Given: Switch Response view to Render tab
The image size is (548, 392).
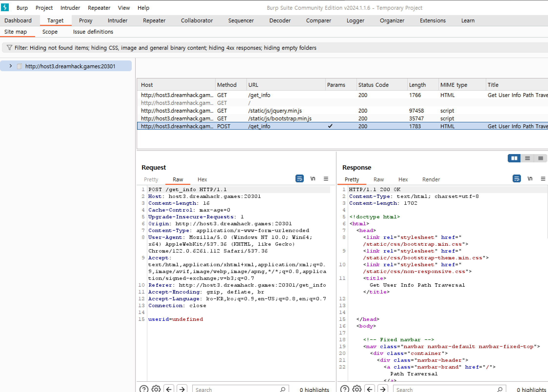Looking at the screenshot, I should (x=431, y=179).
